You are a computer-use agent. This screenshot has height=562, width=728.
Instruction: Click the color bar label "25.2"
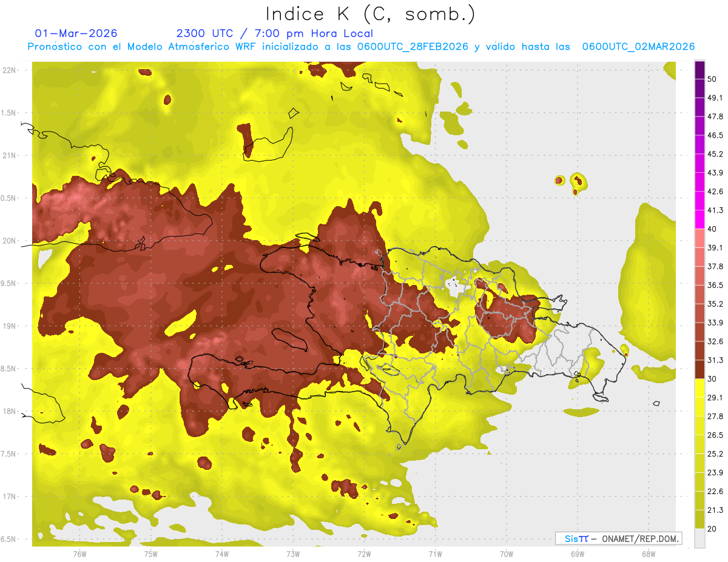click(x=715, y=454)
